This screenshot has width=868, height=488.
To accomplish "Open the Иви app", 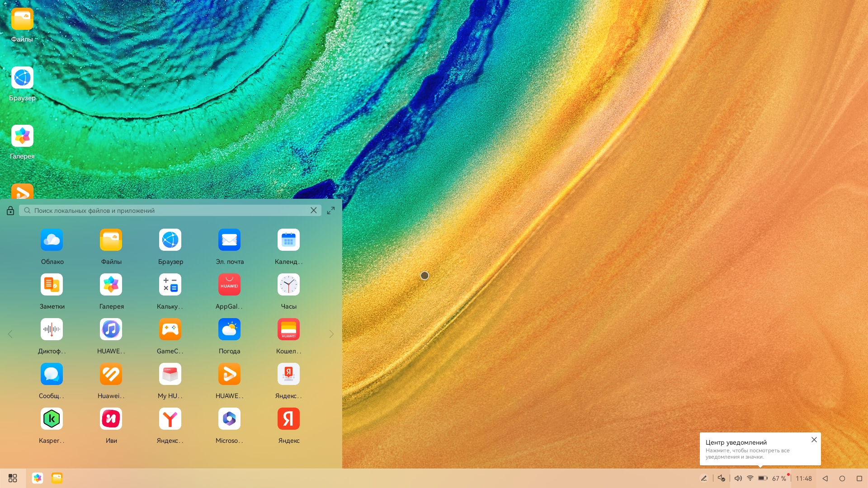I will [x=111, y=419].
